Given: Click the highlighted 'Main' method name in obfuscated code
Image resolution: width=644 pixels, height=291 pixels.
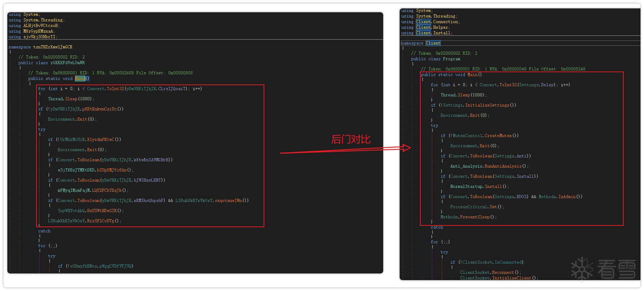Looking at the screenshot, I should [80, 79].
